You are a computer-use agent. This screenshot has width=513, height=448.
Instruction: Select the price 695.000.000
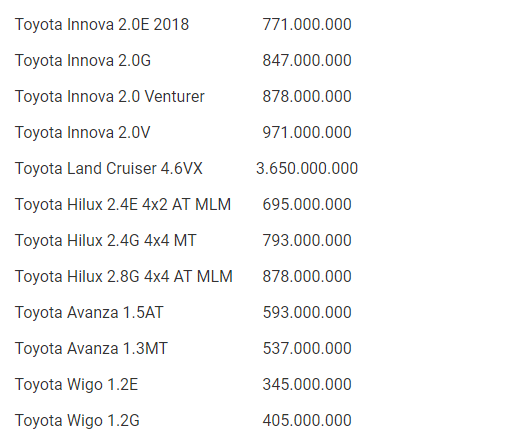(x=307, y=205)
